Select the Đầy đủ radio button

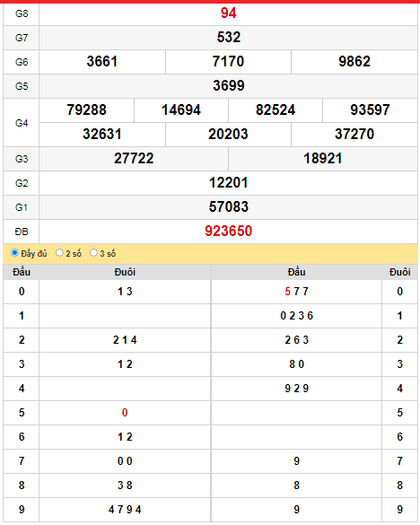pos(14,253)
